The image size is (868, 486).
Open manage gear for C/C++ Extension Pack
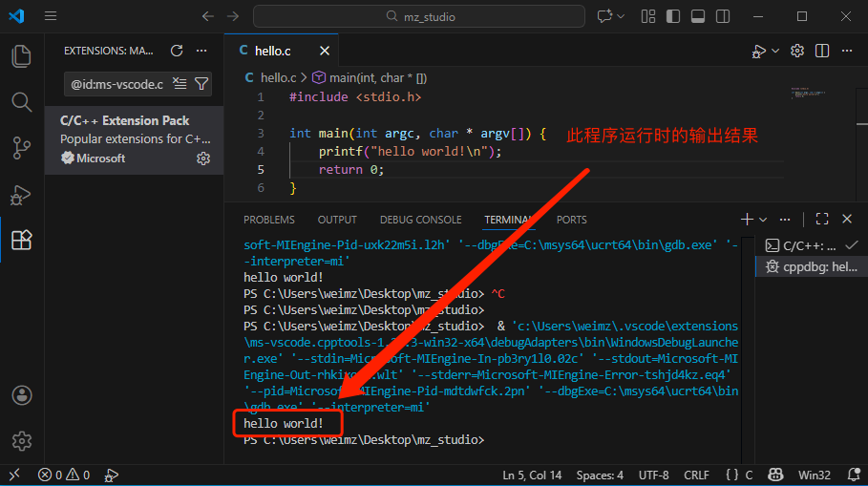click(203, 158)
